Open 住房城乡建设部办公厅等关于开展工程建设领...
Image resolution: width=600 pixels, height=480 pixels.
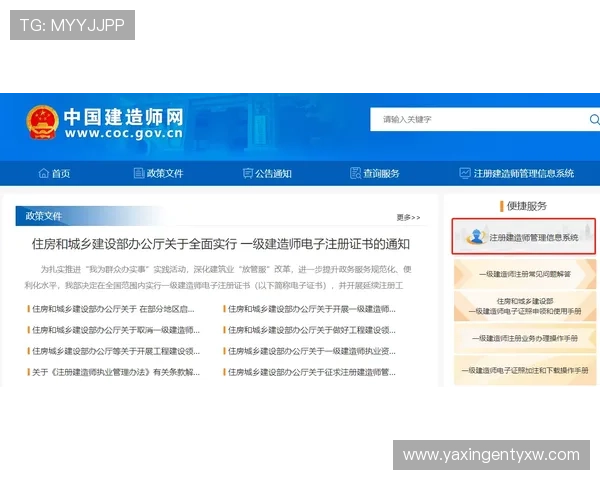point(114,351)
